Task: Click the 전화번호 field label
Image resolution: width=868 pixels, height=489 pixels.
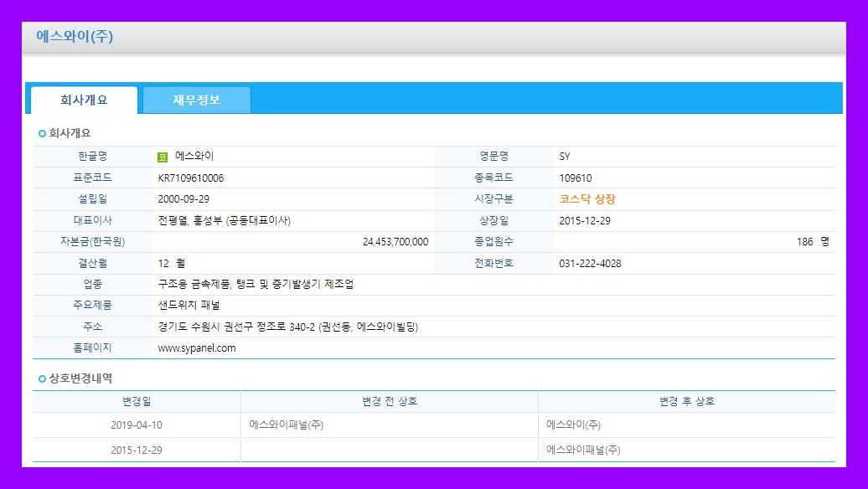Action: tap(493, 263)
